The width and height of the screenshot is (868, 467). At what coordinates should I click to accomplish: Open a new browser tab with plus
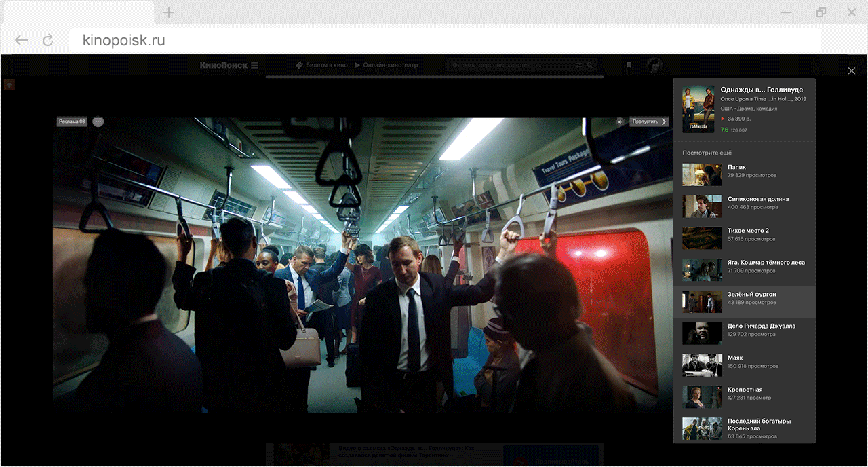[169, 12]
